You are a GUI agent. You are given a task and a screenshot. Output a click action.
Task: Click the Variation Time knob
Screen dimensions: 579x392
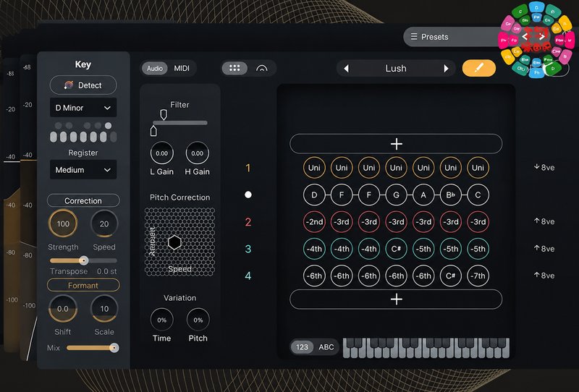coord(161,320)
